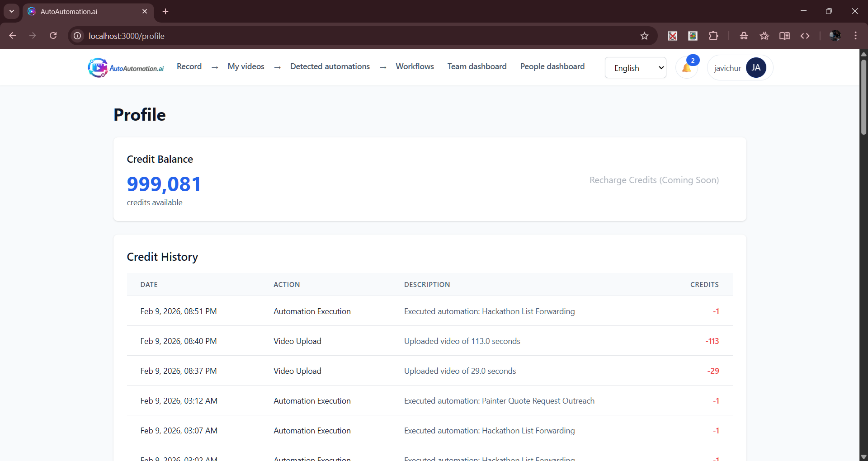Click 'Uploaded video of 113.0 seconds' description

pos(462,341)
